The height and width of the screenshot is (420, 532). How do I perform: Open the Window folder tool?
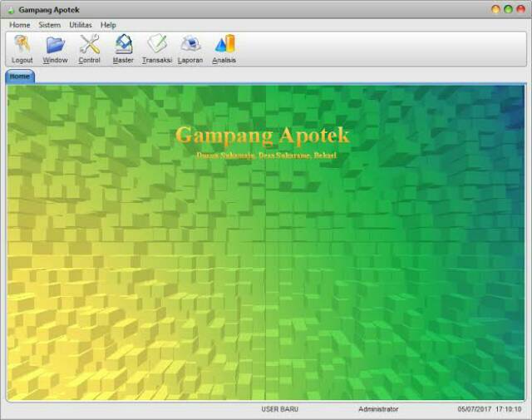(x=56, y=45)
